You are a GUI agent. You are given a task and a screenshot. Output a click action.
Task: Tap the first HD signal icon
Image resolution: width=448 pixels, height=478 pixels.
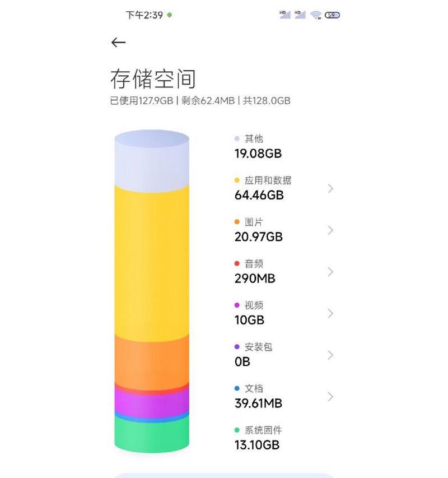coord(284,15)
